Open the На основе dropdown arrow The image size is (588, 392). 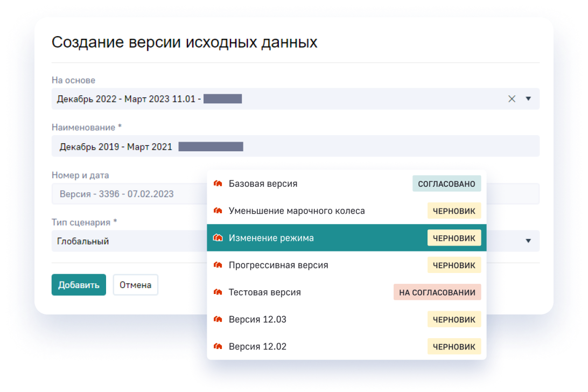[528, 99]
